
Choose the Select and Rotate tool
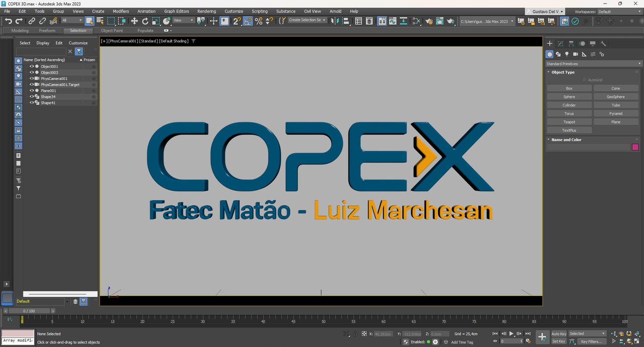click(145, 21)
